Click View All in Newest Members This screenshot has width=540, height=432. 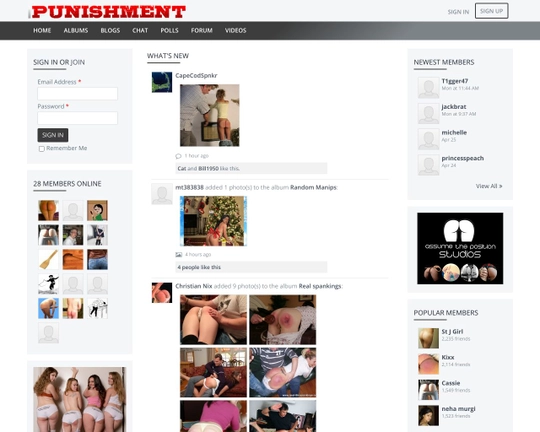[489, 186]
